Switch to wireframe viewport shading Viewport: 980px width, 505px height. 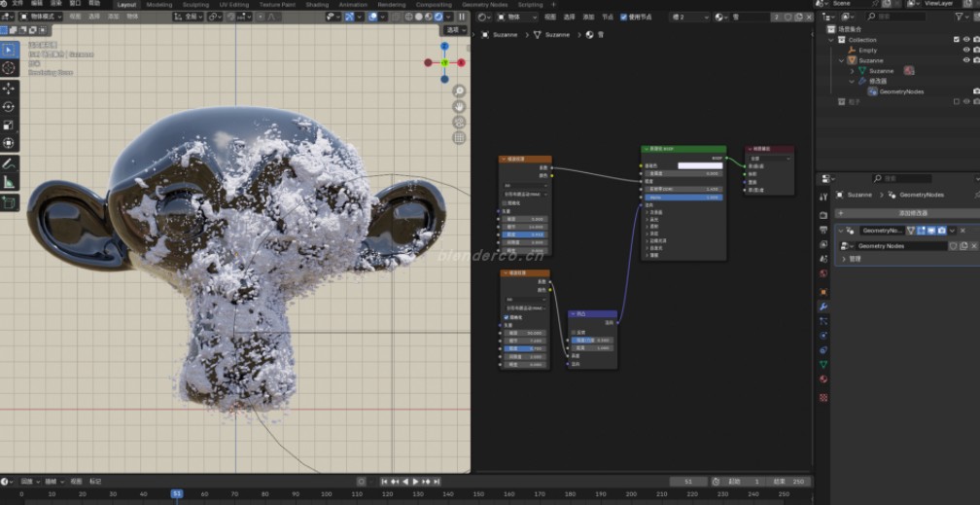408,17
